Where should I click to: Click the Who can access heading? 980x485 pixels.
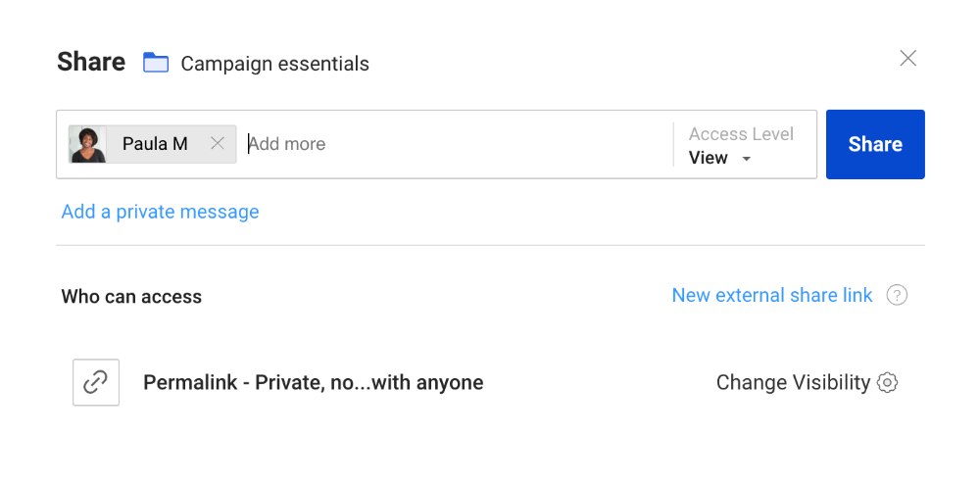(x=131, y=296)
